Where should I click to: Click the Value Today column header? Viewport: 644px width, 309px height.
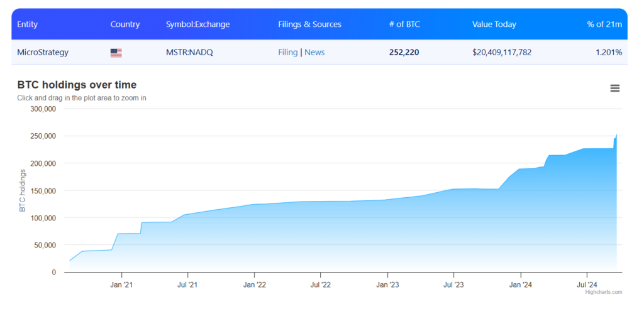[494, 24]
